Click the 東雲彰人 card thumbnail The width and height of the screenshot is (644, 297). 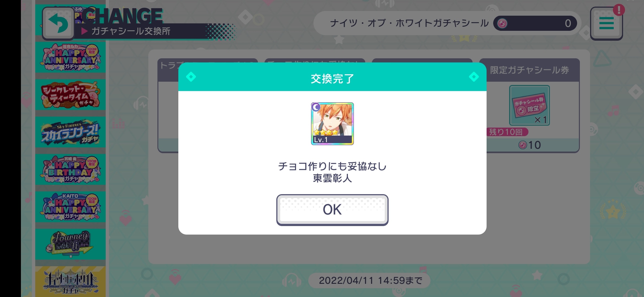click(332, 124)
